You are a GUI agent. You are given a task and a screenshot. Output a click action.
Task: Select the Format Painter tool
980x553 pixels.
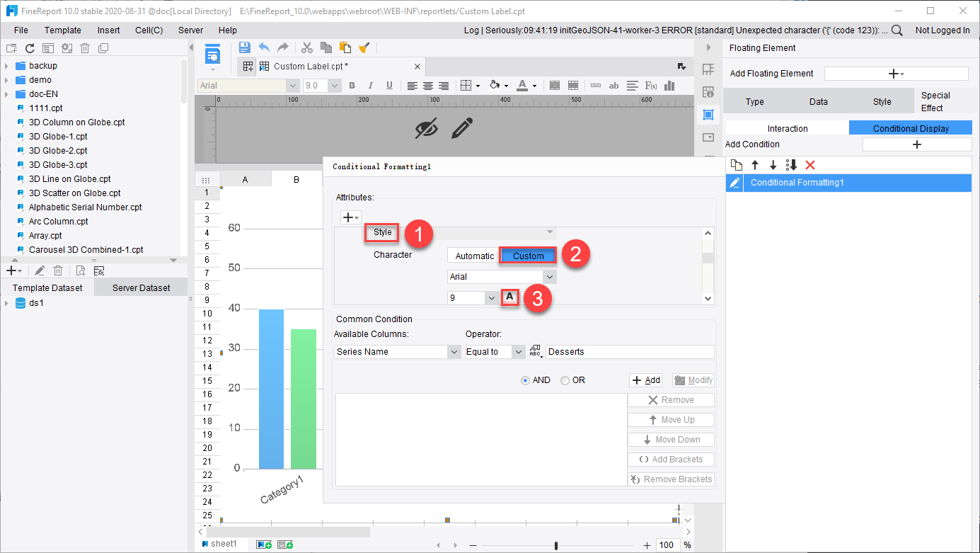363,47
